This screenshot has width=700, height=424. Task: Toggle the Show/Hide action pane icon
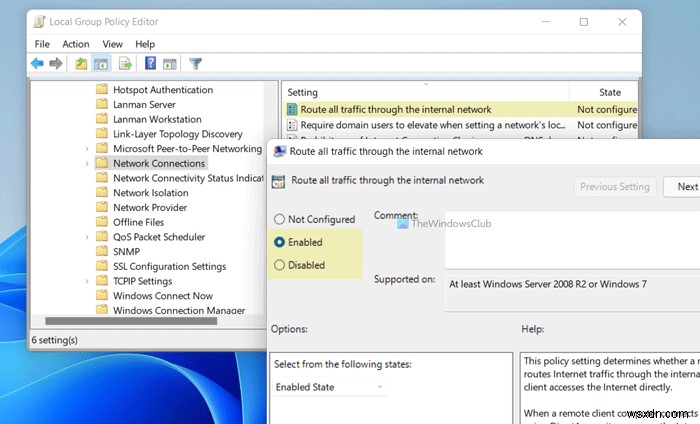pyautogui.click(x=170, y=64)
